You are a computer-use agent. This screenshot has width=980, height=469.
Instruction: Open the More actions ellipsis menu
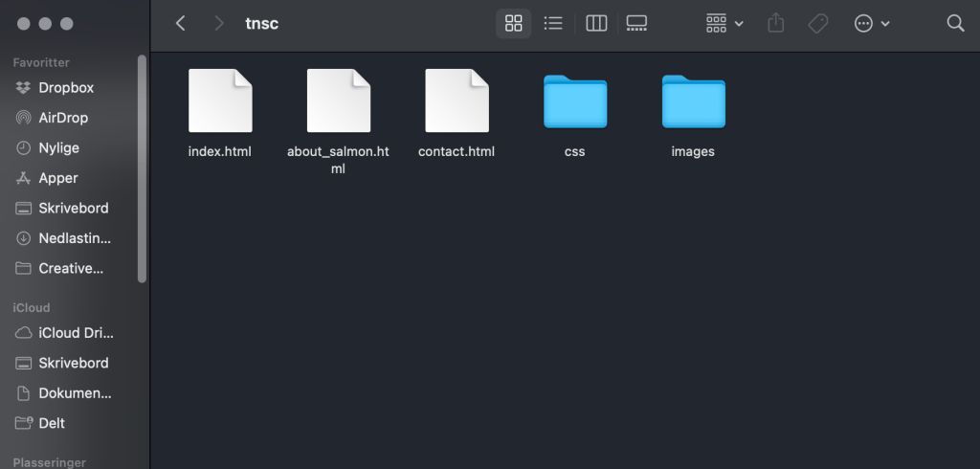pos(871,23)
